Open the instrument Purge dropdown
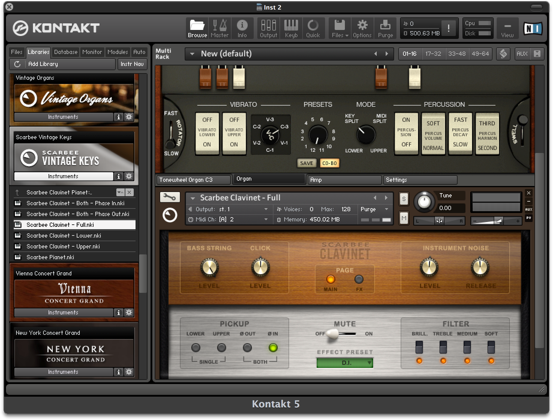 (x=375, y=209)
